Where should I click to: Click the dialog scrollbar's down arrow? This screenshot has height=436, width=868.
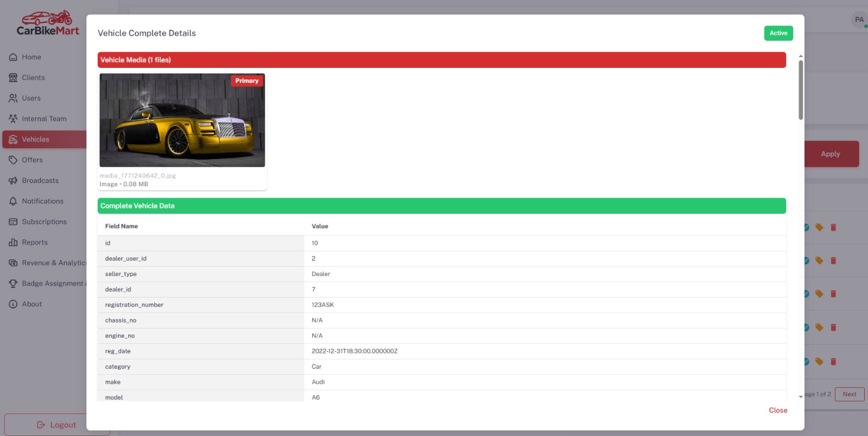click(x=801, y=397)
